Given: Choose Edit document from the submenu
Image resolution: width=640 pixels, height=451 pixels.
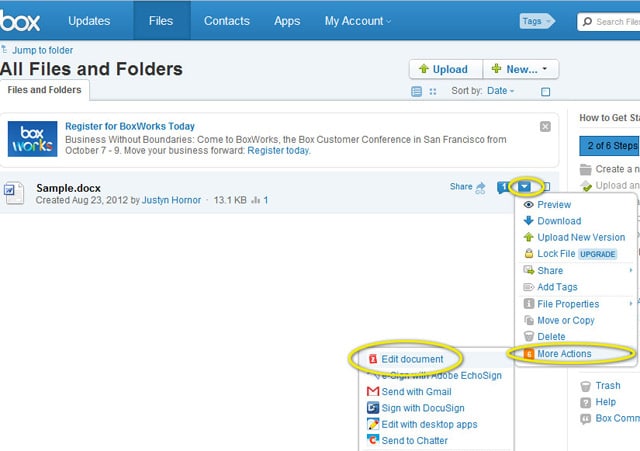Looking at the screenshot, I should 412,359.
